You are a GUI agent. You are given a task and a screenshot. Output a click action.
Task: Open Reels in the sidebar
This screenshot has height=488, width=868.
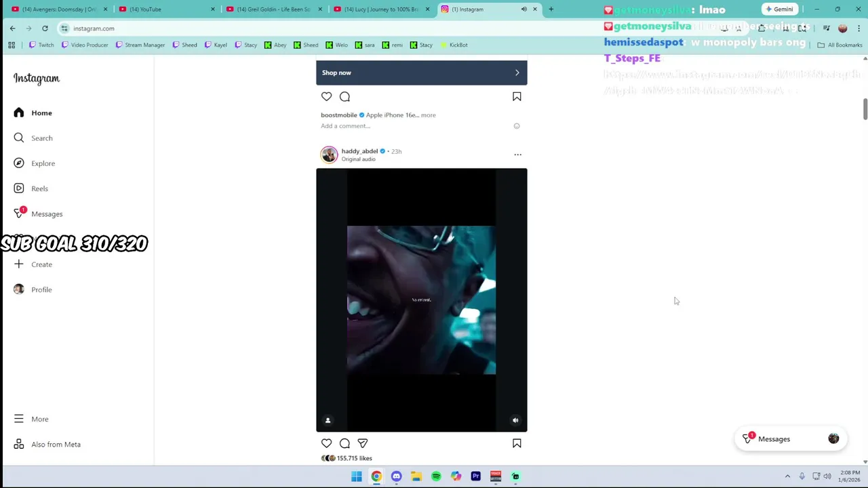[31, 188]
